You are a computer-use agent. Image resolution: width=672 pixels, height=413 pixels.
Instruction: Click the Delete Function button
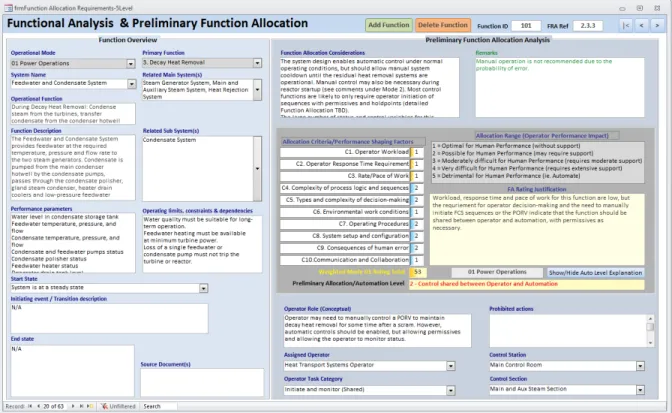(443, 25)
